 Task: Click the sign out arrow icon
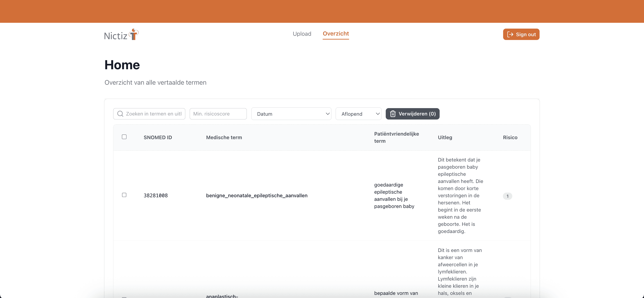pos(511,34)
